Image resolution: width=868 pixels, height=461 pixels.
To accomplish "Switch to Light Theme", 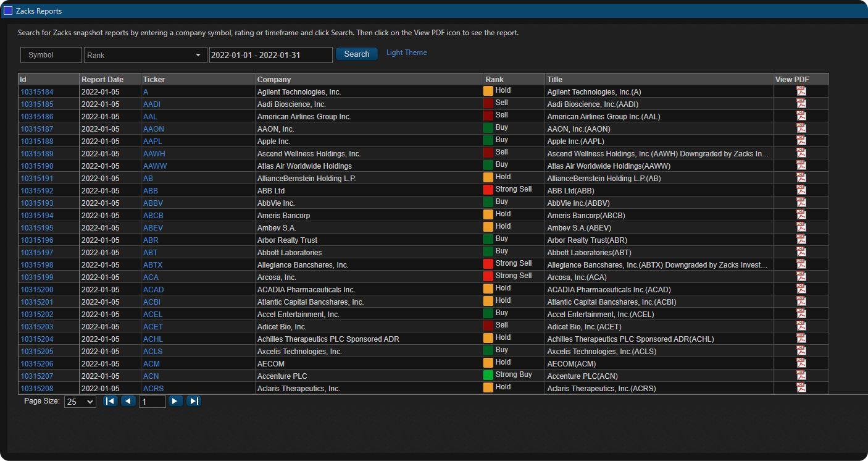I will click(x=406, y=53).
